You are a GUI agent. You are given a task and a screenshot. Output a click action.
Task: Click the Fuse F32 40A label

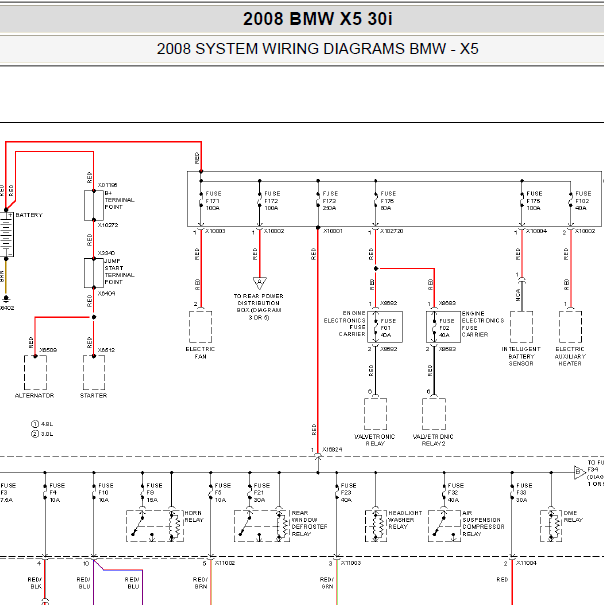point(455,493)
